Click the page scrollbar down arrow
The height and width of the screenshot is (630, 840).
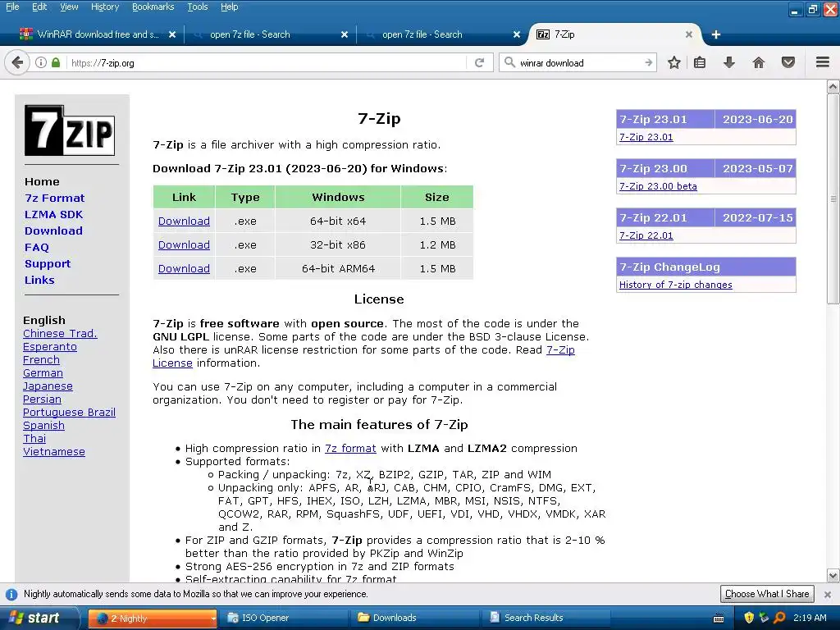[x=833, y=577]
